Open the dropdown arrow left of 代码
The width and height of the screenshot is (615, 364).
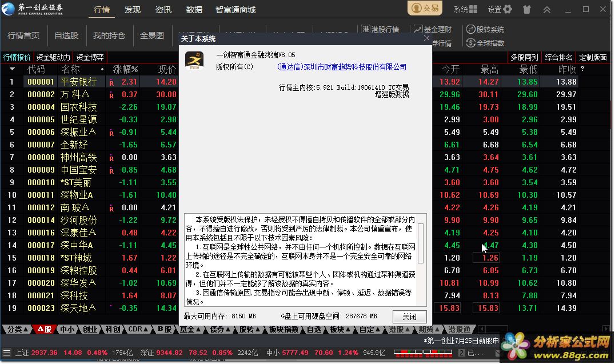tap(13, 69)
